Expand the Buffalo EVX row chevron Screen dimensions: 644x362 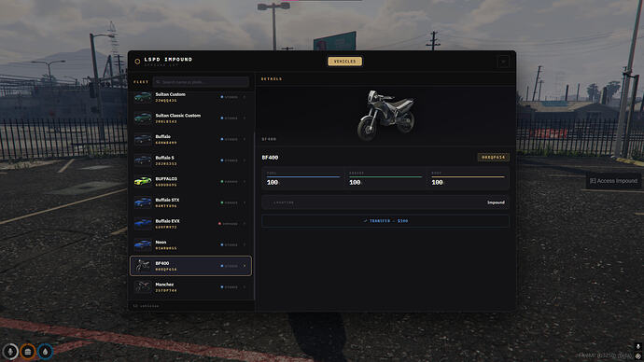pyautogui.click(x=245, y=224)
